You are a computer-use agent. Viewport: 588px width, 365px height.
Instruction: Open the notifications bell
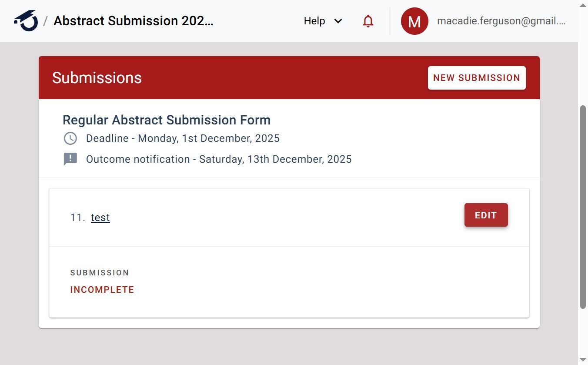[x=368, y=21]
